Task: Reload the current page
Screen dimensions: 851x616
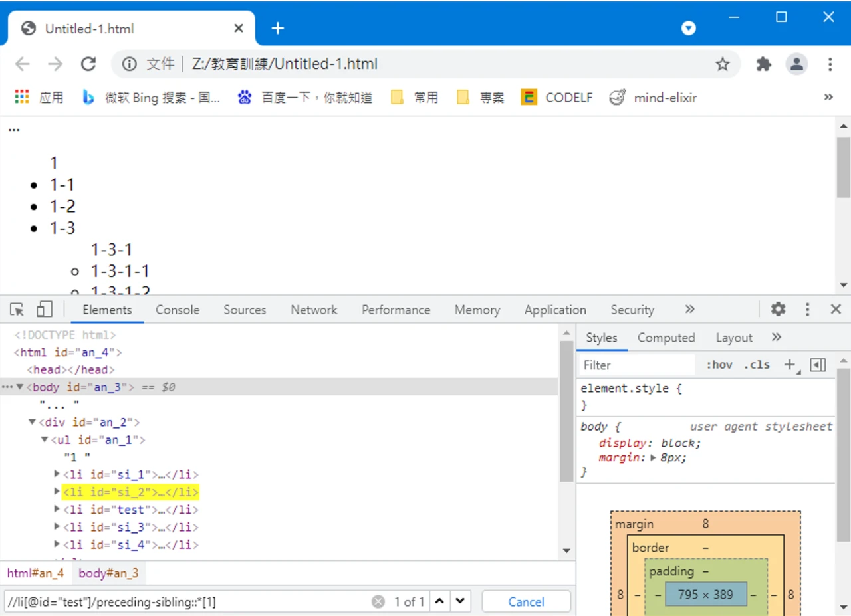Action: click(88, 64)
